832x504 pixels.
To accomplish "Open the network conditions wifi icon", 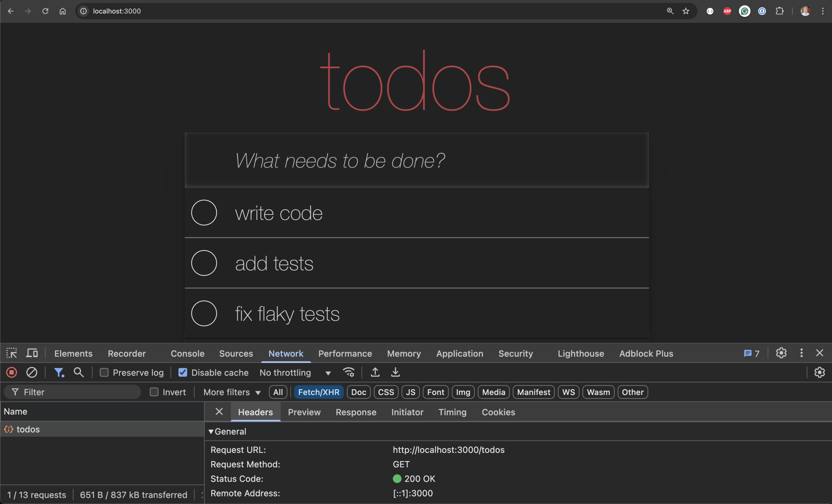I will [x=348, y=372].
